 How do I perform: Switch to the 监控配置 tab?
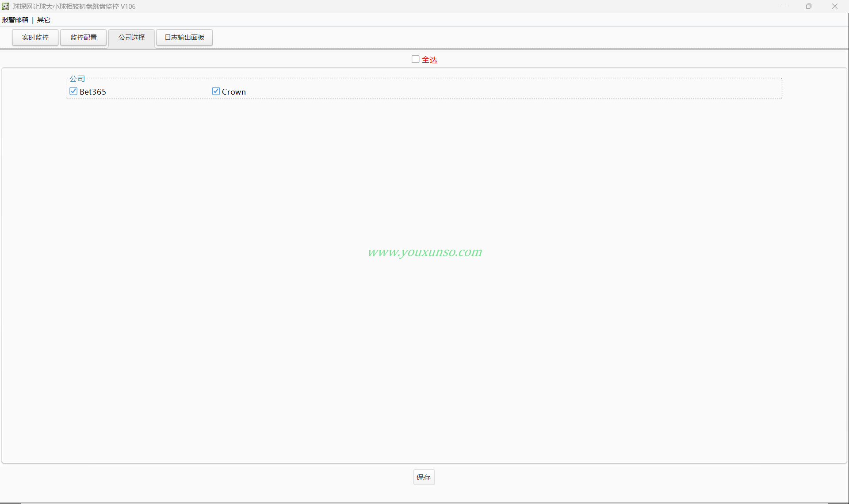coord(84,38)
